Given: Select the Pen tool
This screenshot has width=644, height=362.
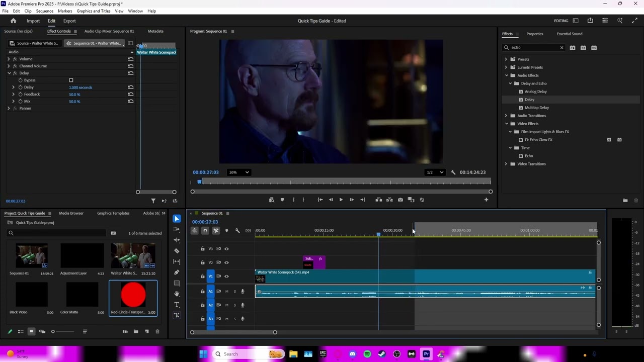Looking at the screenshot, I should [177, 273].
